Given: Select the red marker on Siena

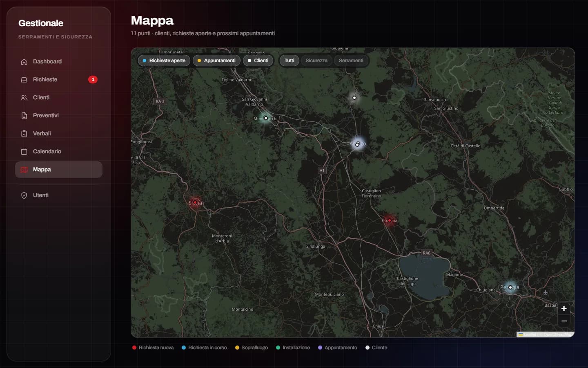Looking at the screenshot, I should click(195, 202).
